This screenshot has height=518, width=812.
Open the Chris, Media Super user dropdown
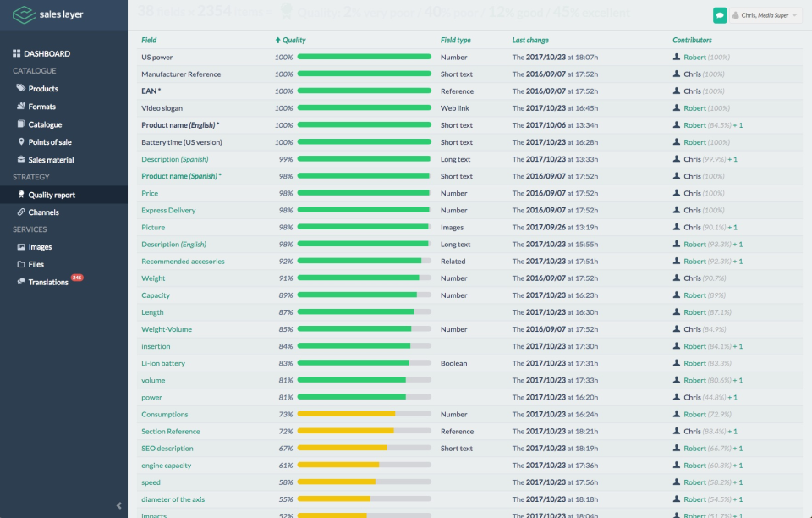coord(765,15)
